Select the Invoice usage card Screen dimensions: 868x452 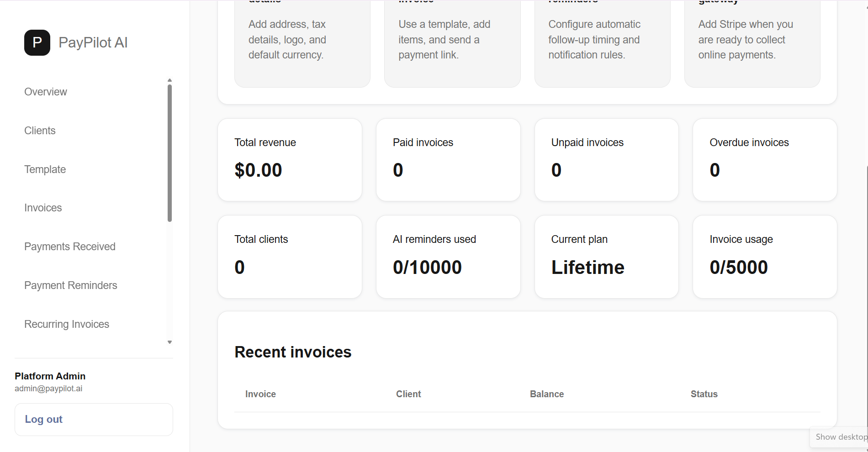pyautogui.click(x=765, y=257)
